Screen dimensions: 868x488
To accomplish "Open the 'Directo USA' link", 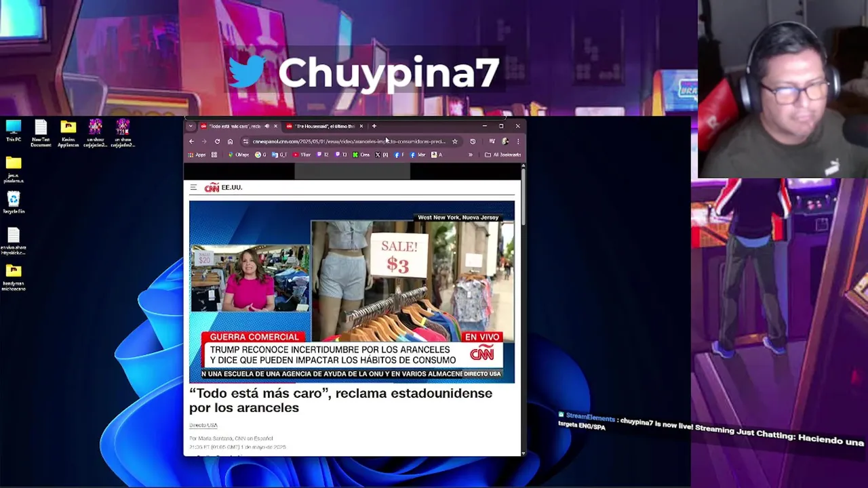I will tap(203, 425).
